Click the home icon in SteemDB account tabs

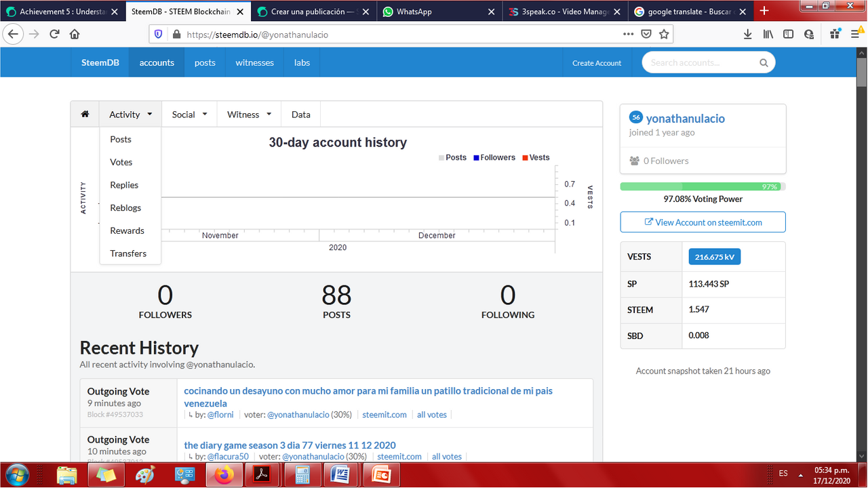tap(85, 114)
